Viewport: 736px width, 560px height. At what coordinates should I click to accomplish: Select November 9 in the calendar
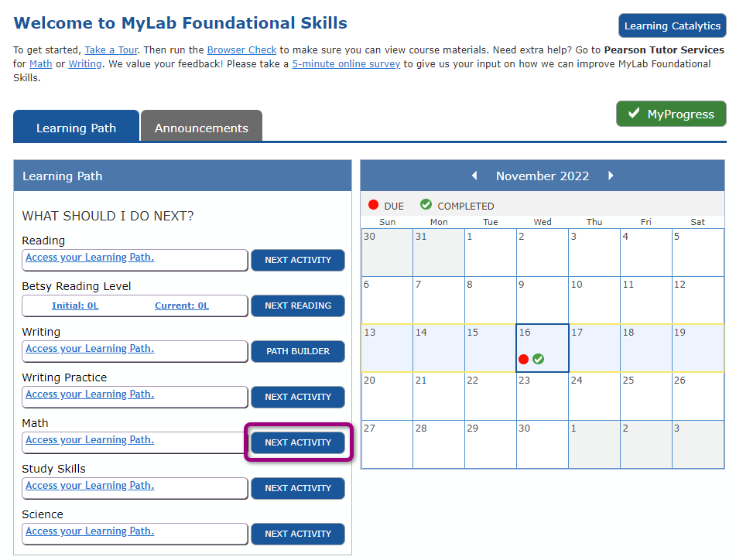543,300
